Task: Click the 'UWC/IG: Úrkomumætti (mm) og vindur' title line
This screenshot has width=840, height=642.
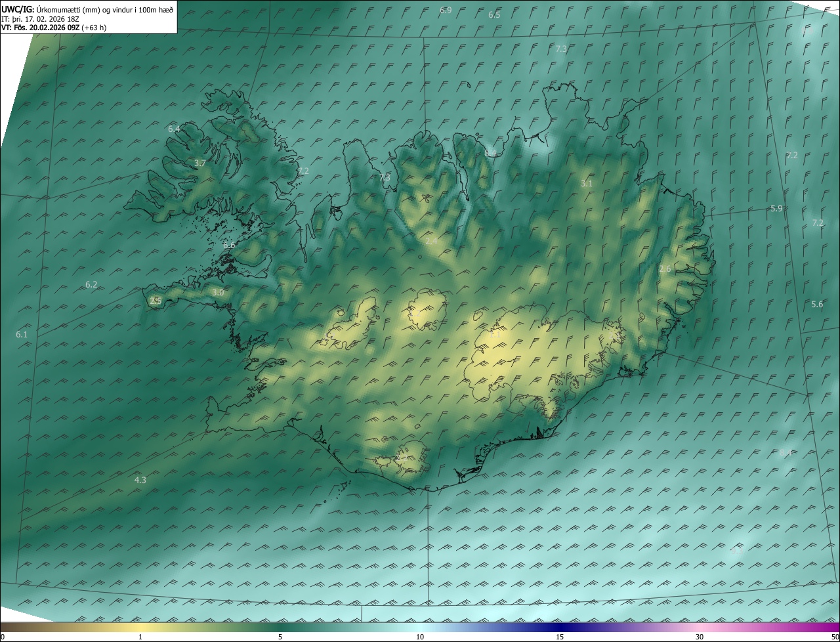Action: pos(87,9)
